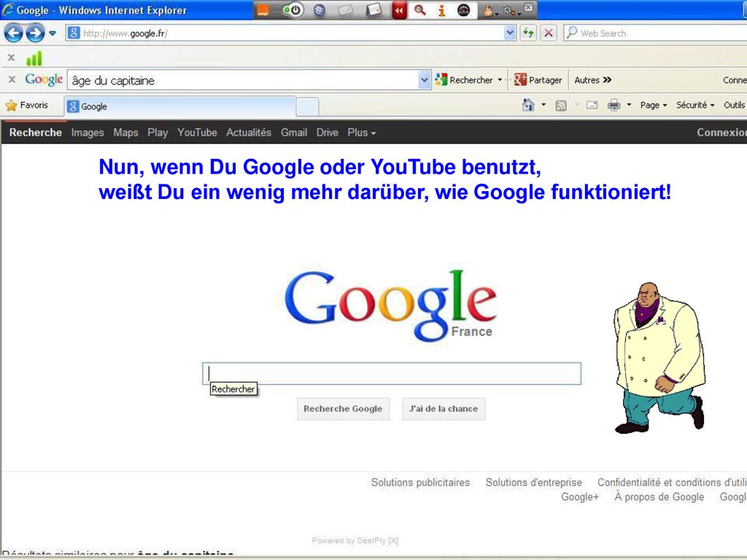The height and width of the screenshot is (560, 747).
Task: Click the Read Mail icon in command bar
Action: (x=592, y=105)
